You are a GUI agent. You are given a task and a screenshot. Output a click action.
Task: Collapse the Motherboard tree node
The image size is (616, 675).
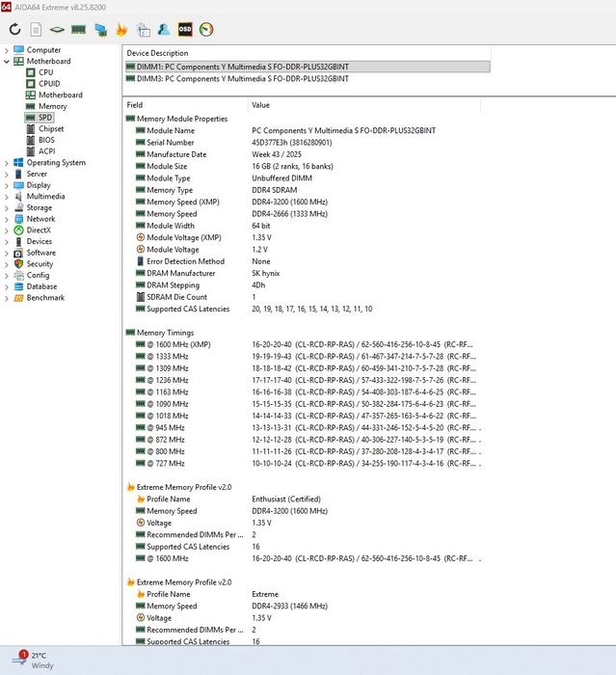pos(6,62)
